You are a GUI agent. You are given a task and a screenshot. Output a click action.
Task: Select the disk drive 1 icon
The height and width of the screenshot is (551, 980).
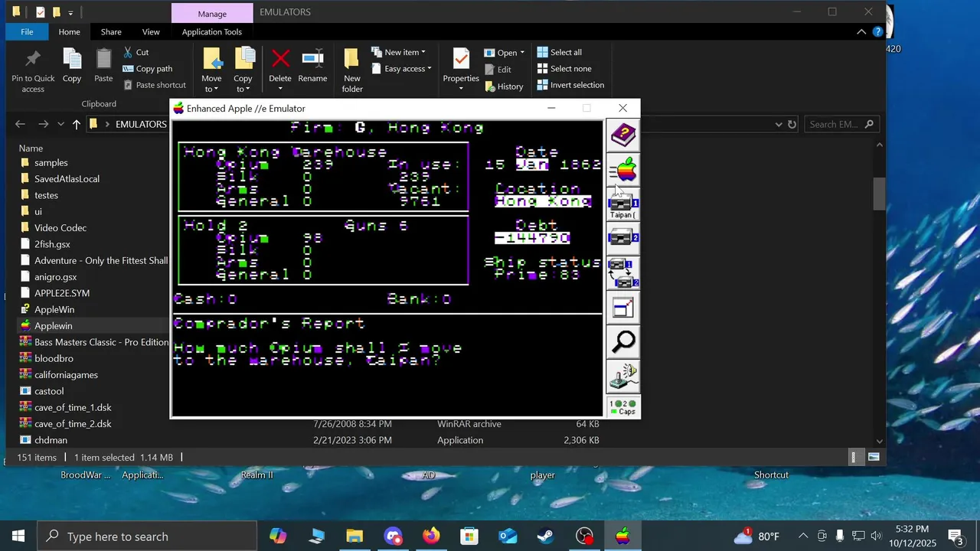(x=623, y=204)
